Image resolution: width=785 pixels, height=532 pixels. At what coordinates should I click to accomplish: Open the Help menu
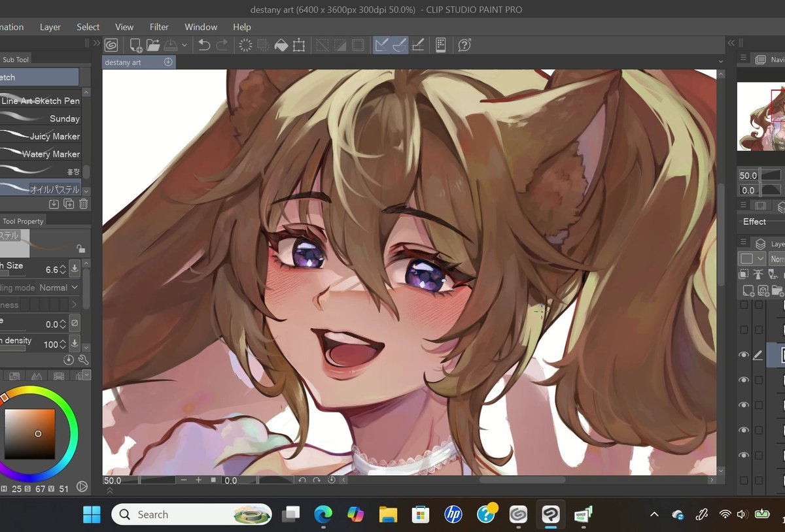(242, 27)
